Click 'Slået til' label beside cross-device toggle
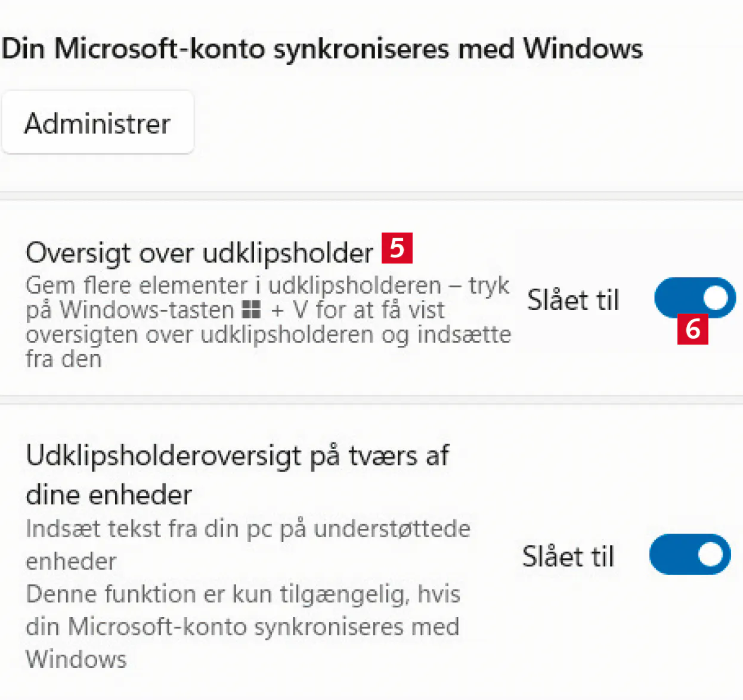Image resolution: width=743 pixels, height=700 pixels. point(568,556)
